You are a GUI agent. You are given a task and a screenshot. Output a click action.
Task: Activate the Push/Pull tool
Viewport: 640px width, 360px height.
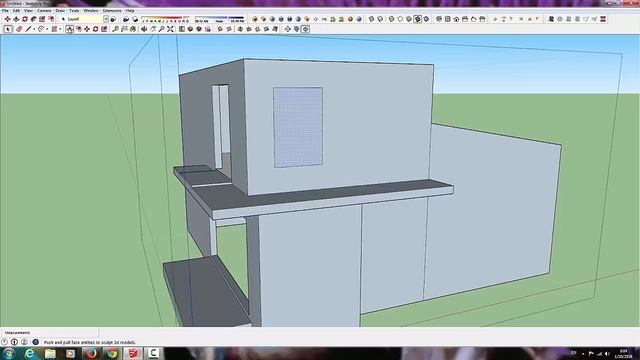(x=69, y=29)
